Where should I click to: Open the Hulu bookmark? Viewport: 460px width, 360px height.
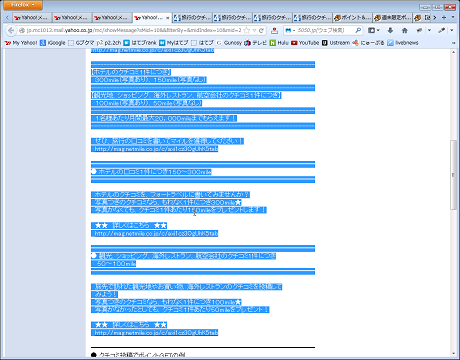click(279, 43)
